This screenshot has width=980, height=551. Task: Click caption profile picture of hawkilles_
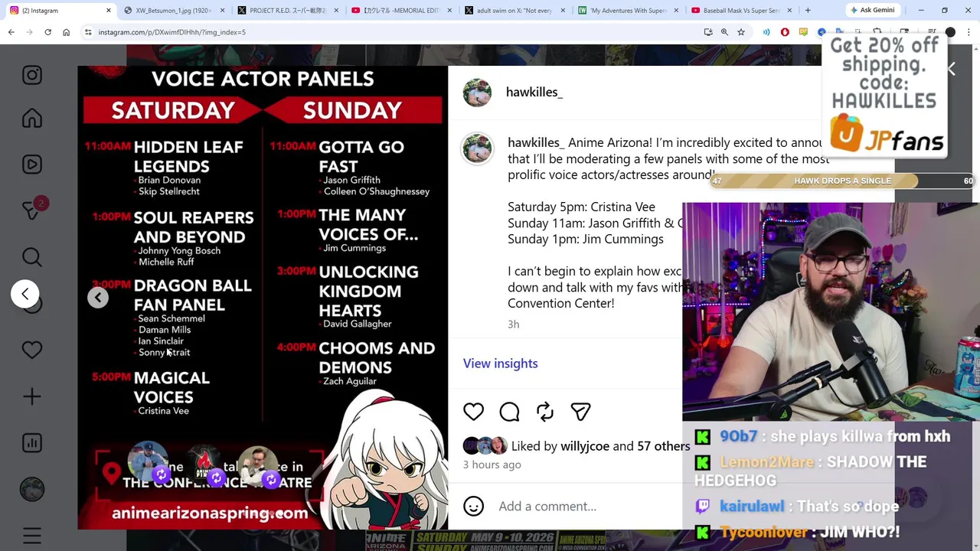(x=477, y=149)
